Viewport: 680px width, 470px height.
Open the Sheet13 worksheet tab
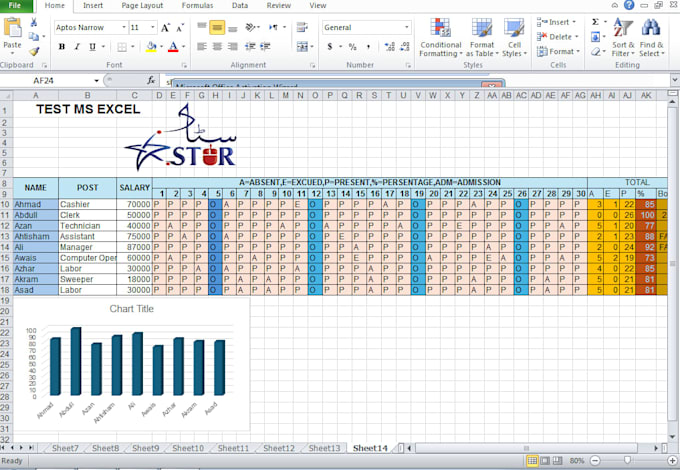[x=324, y=448]
